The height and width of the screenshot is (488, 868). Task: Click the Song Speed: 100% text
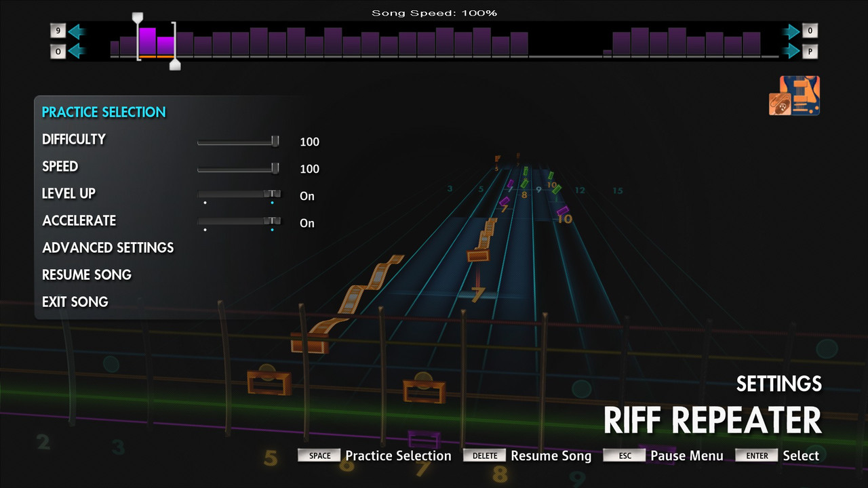coord(434,13)
